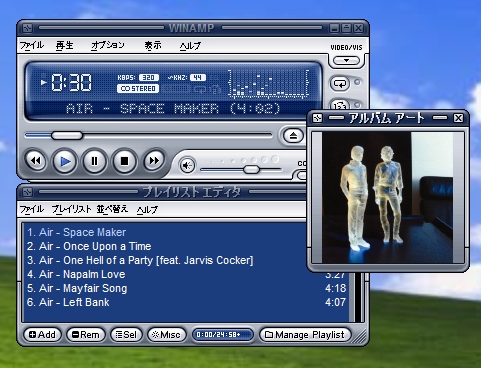Select track 6 Air - Left Bank
This screenshot has height=368, width=481.
click(186, 302)
